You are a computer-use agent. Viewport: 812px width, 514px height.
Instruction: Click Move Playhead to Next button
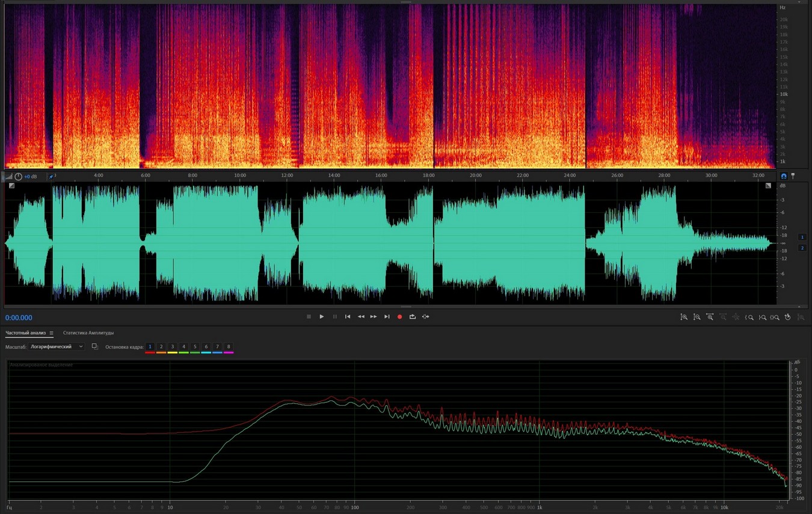(387, 317)
